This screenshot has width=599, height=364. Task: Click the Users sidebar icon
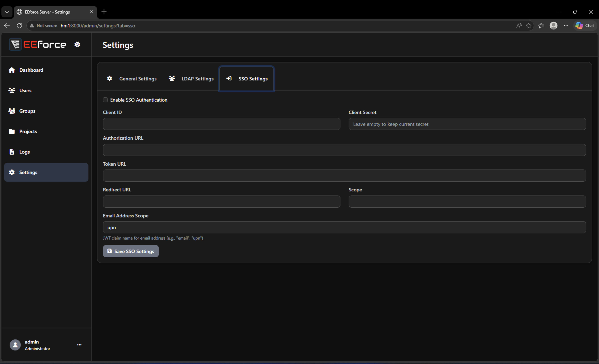tap(12, 90)
